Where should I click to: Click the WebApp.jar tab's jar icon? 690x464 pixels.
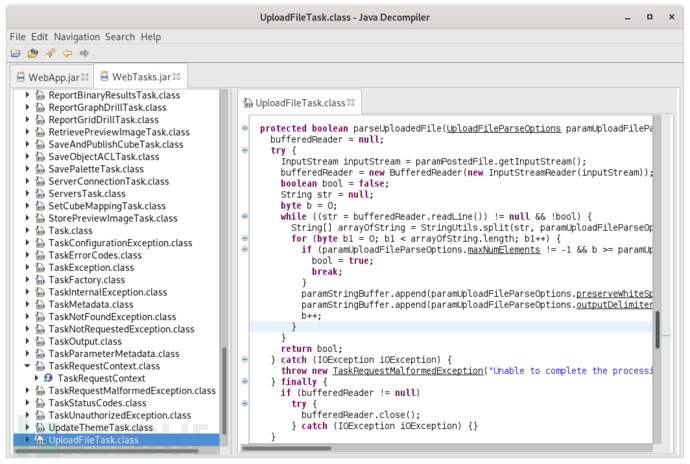coord(21,77)
